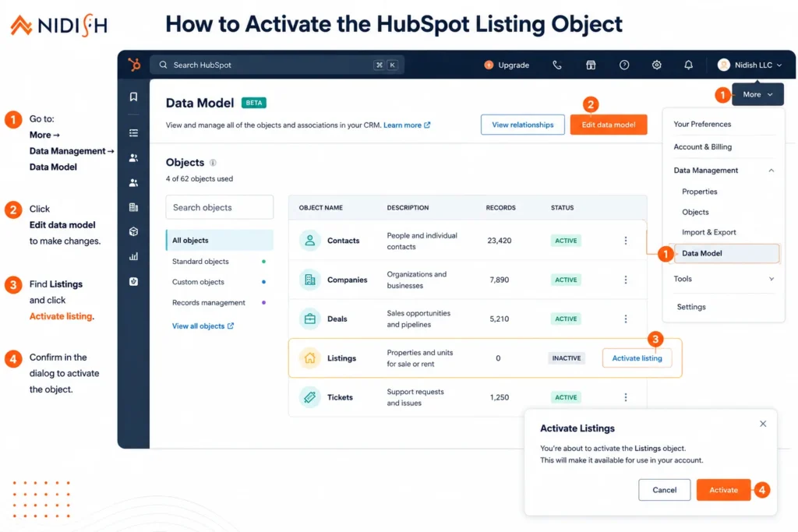The width and height of the screenshot is (798, 532).
Task: Click the Objects info icon
Action: [x=213, y=163]
